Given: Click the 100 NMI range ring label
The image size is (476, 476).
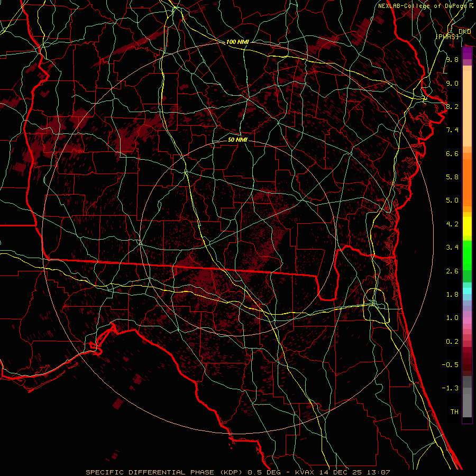Looking at the screenshot, I should [x=236, y=42].
